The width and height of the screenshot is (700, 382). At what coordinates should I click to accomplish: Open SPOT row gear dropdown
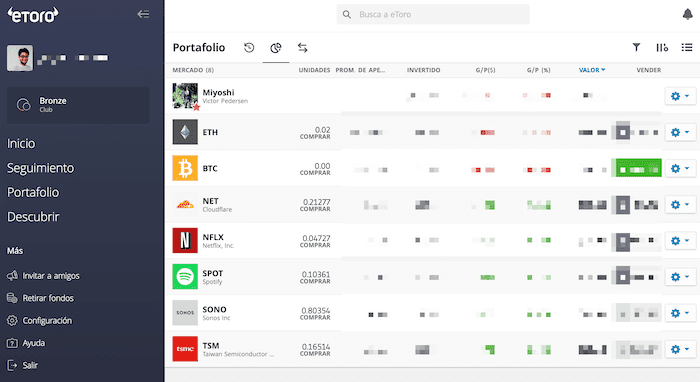[680, 277]
